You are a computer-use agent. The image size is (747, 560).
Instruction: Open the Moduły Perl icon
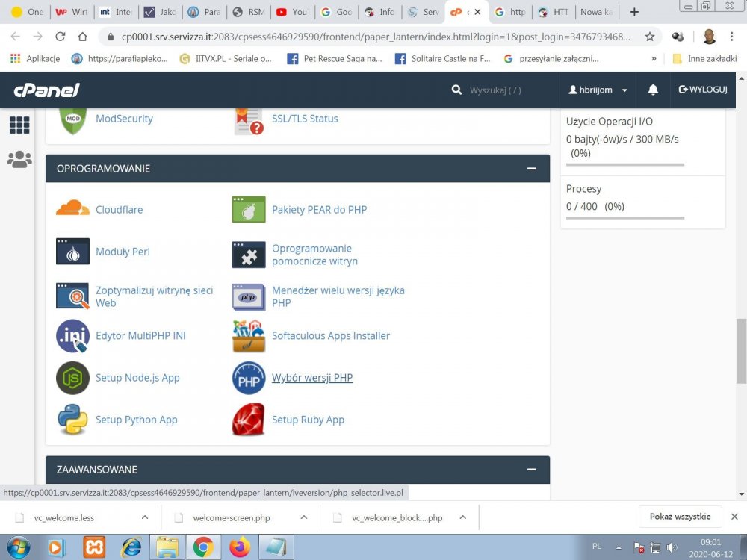[72, 251]
